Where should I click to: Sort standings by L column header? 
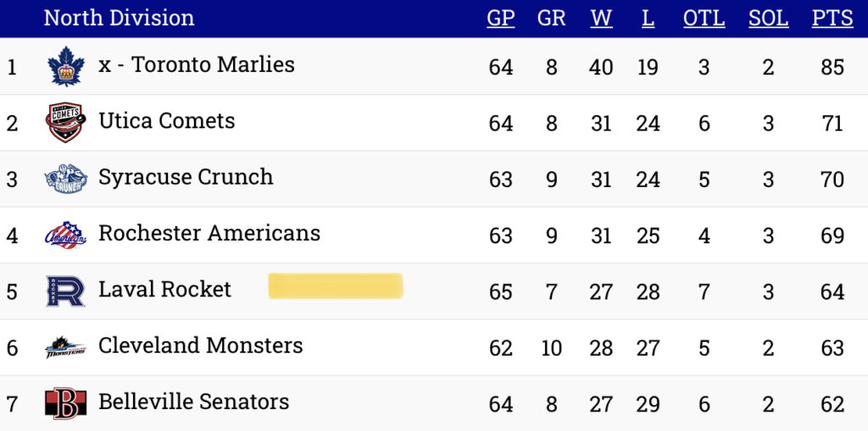[x=648, y=18]
